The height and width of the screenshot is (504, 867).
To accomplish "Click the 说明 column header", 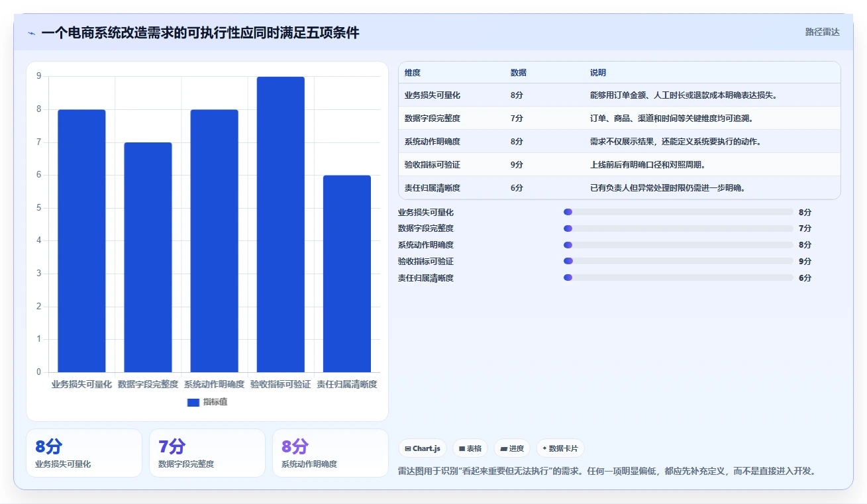I will click(x=598, y=73).
